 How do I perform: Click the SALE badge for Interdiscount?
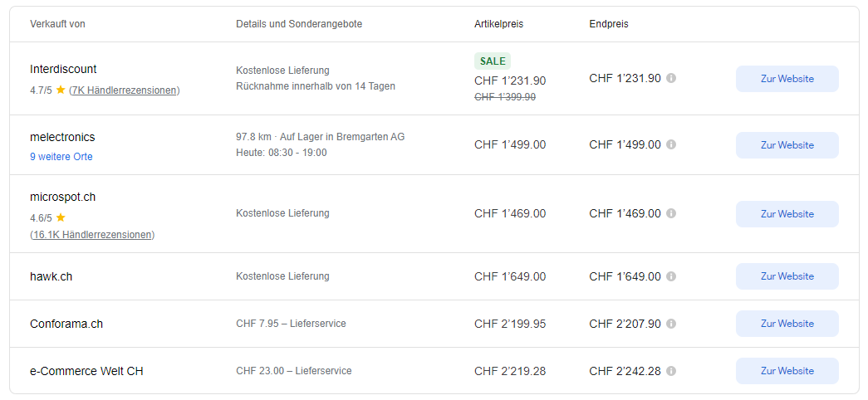(x=493, y=61)
